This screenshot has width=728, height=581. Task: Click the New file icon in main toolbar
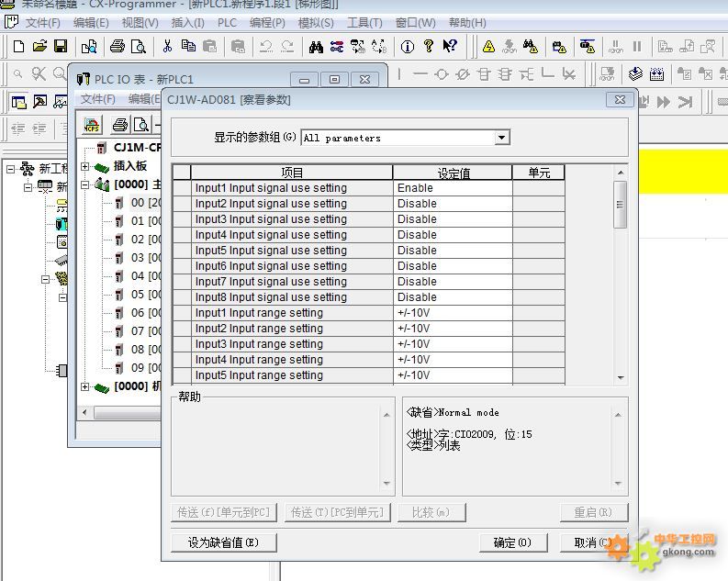coord(18,47)
